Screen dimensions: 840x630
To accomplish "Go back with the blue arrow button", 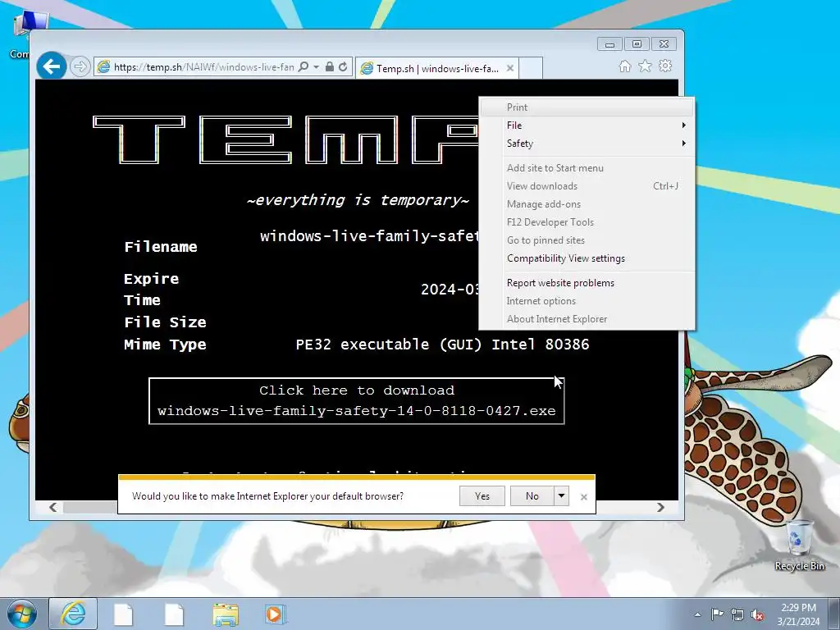I will pyautogui.click(x=52, y=66).
